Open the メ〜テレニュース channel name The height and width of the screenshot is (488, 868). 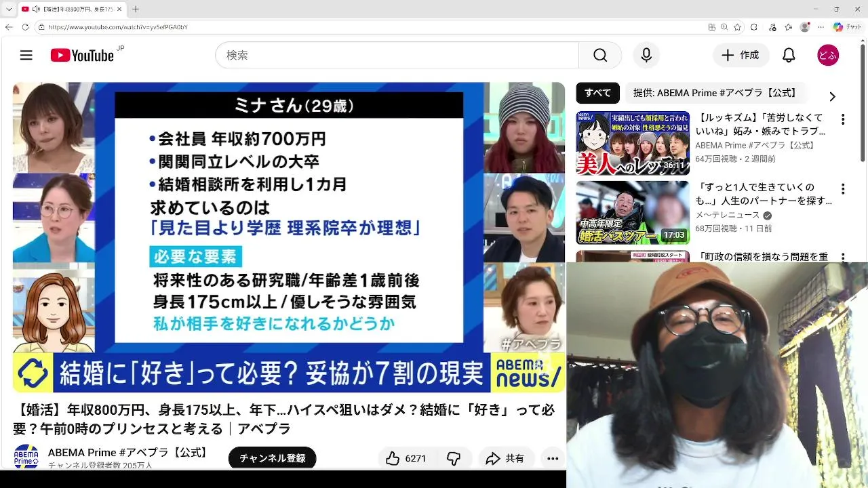[728, 216]
